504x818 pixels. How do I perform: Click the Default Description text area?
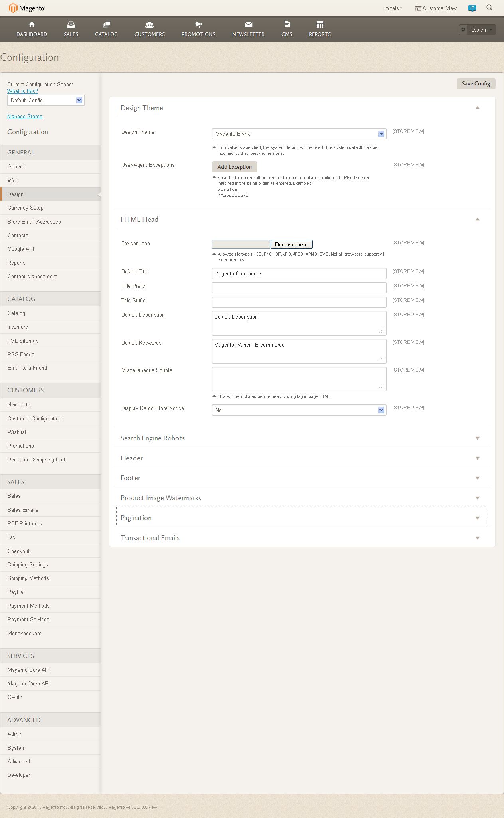click(299, 323)
